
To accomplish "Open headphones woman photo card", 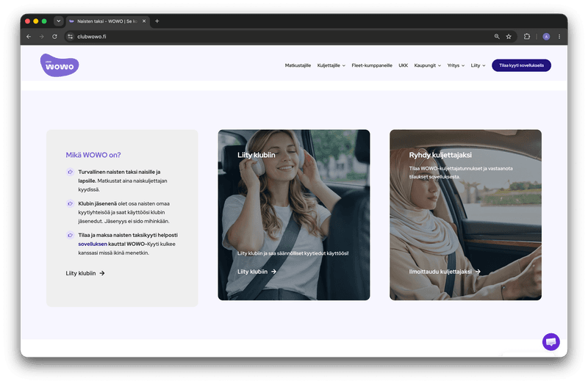I will tap(294, 214).
